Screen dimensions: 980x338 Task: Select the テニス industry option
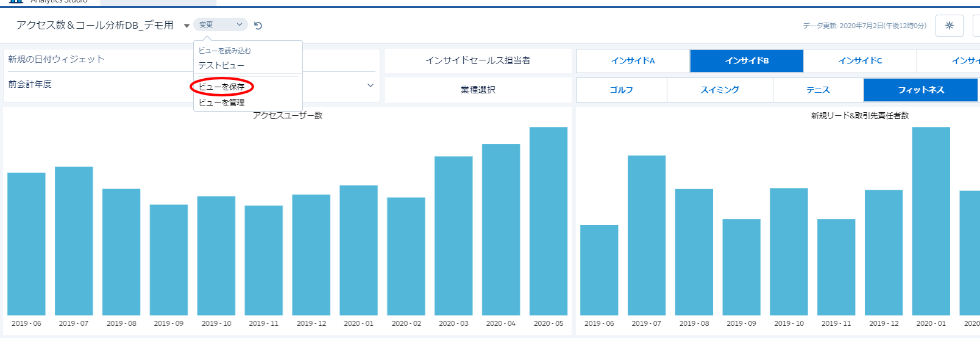point(818,90)
